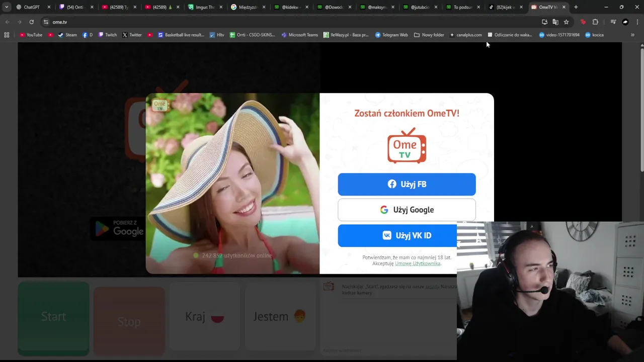Viewport: 644px width, 362px height.
Task: Close the Imgur tab
Action: click(x=221, y=7)
